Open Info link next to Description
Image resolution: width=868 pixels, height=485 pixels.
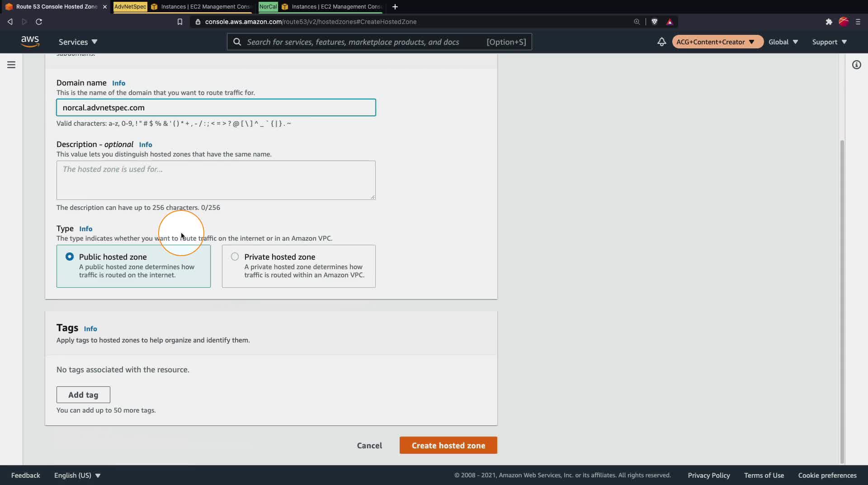(146, 144)
